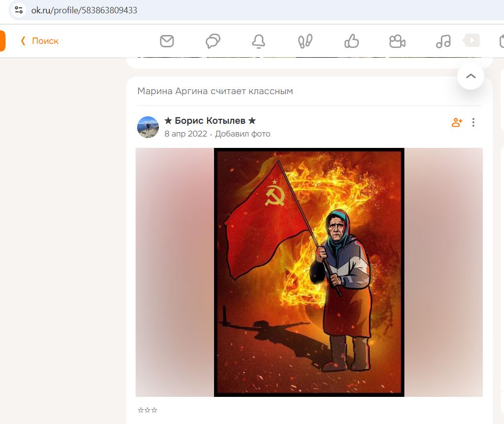
Task: Click the ok.ru profile URL address field
Action: click(84, 10)
